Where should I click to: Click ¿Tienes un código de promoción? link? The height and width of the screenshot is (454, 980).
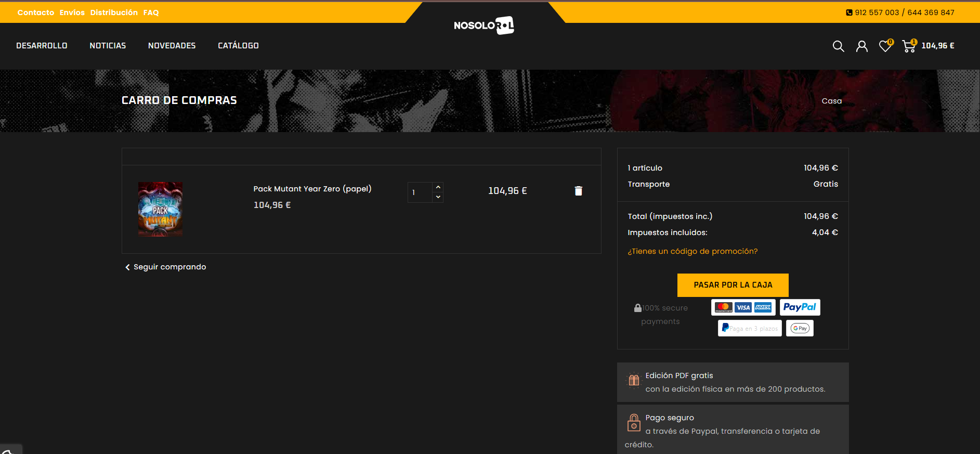click(692, 251)
